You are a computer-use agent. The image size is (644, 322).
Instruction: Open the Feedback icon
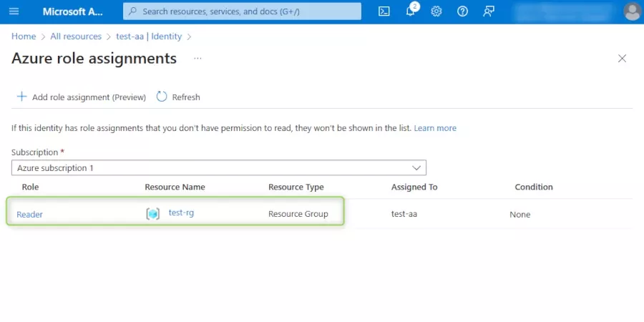(488, 11)
